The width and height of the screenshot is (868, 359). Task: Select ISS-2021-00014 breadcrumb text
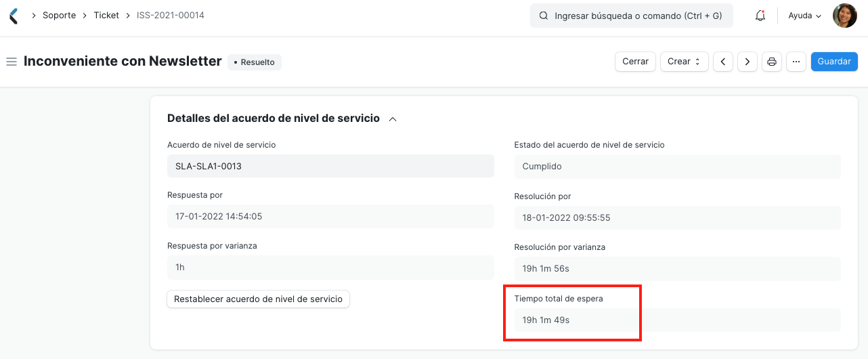pos(171,15)
